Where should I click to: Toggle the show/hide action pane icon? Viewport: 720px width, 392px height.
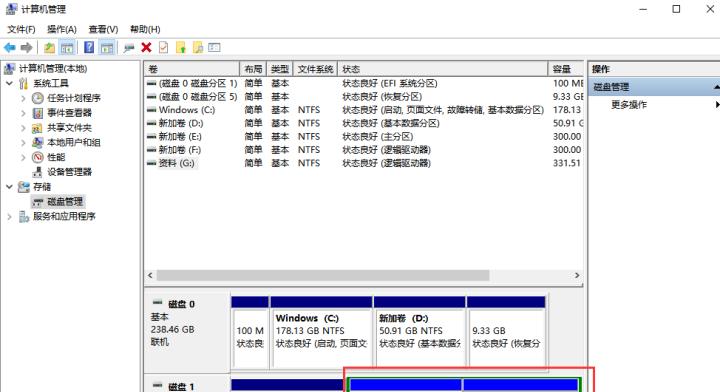click(107, 47)
